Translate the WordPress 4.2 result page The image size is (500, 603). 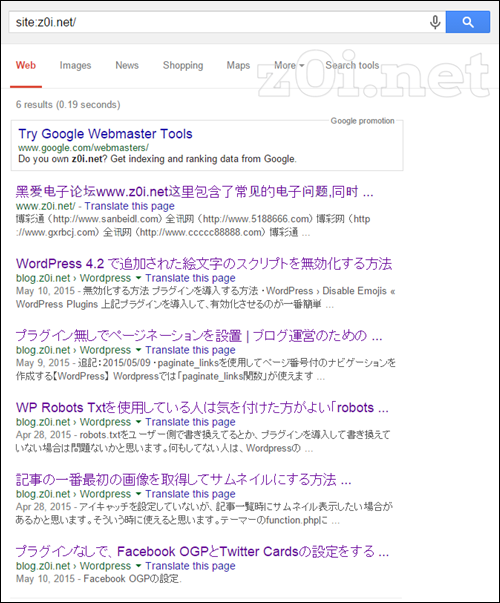(x=190, y=278)
